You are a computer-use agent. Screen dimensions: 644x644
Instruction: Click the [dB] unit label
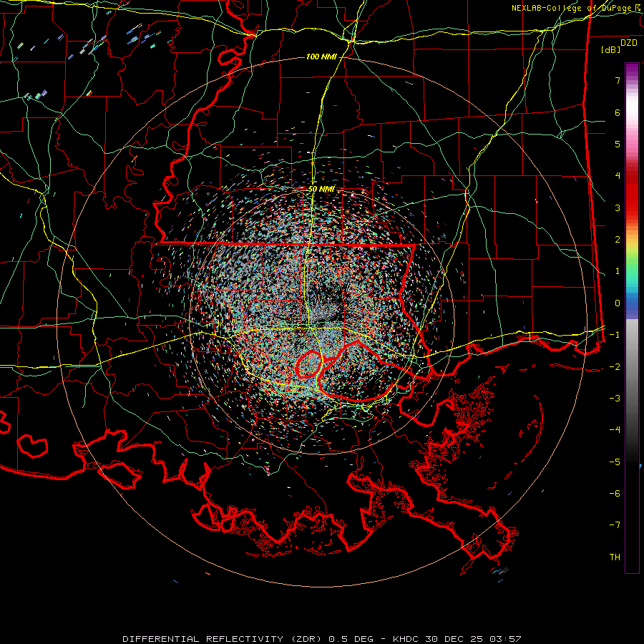pos(610,49)
